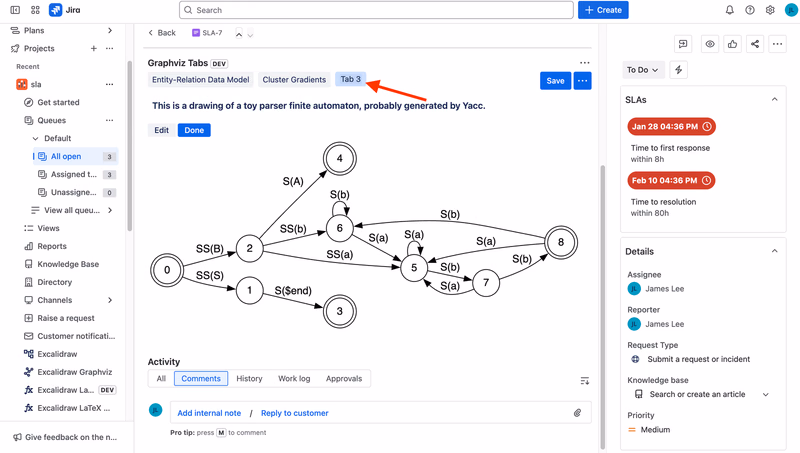Screen dimensions: 800x453
Task: Select the Comments activity tab
Action: (201, 379)
